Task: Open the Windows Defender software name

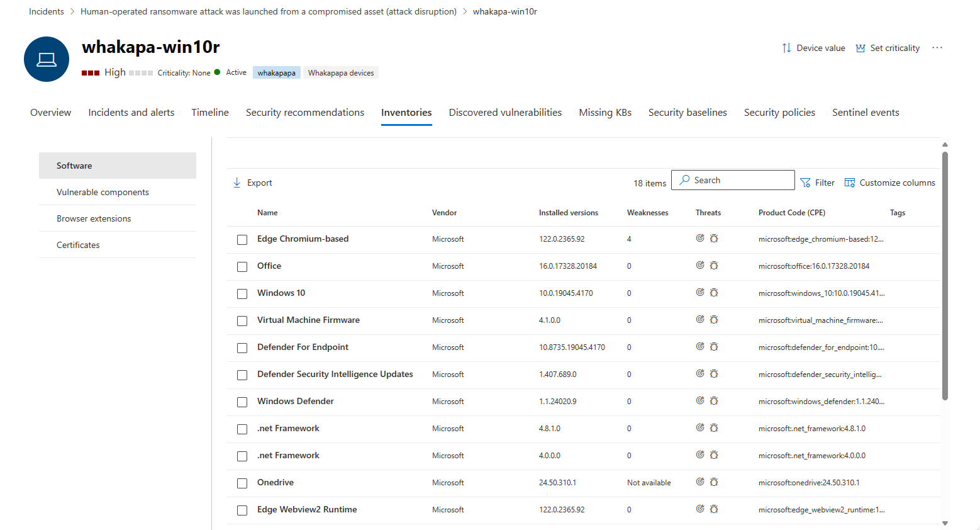Action: (296, 401)
